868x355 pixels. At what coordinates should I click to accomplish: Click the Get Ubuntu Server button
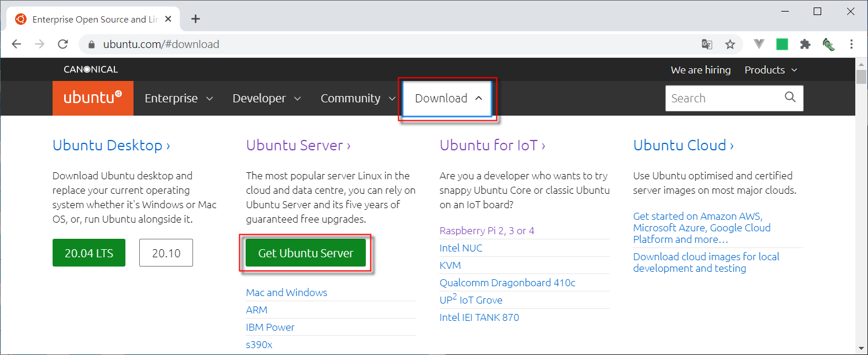tap(306, 253)
